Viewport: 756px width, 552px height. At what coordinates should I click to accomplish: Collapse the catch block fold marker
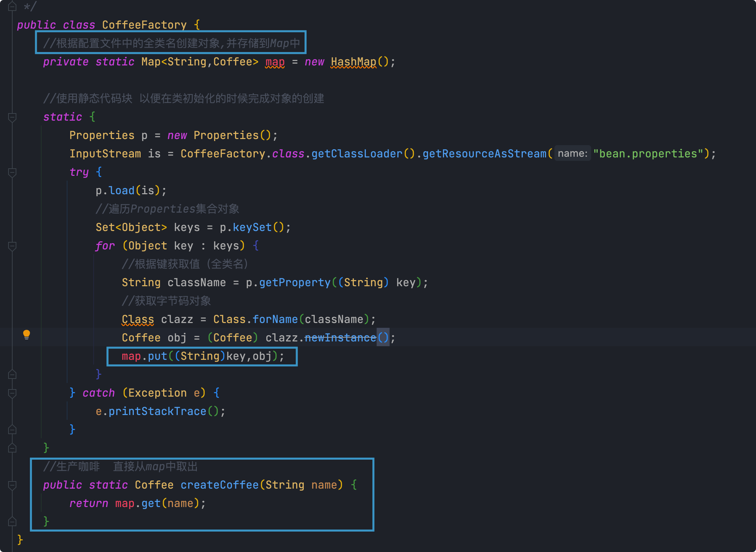[x=12, y=394]
